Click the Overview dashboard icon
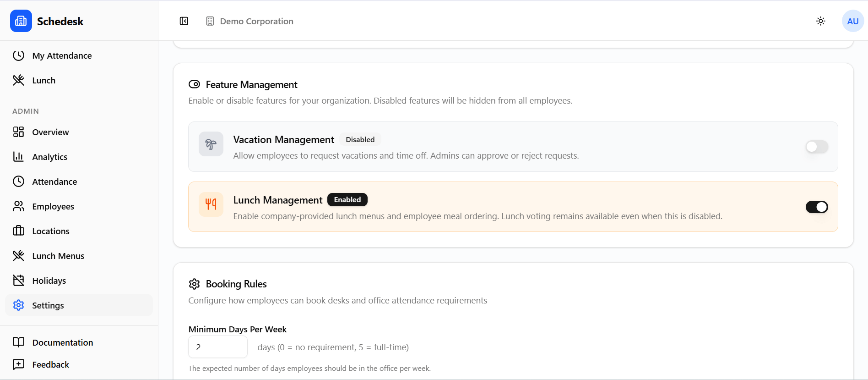 pyautogui.click(x=18, y=132)
